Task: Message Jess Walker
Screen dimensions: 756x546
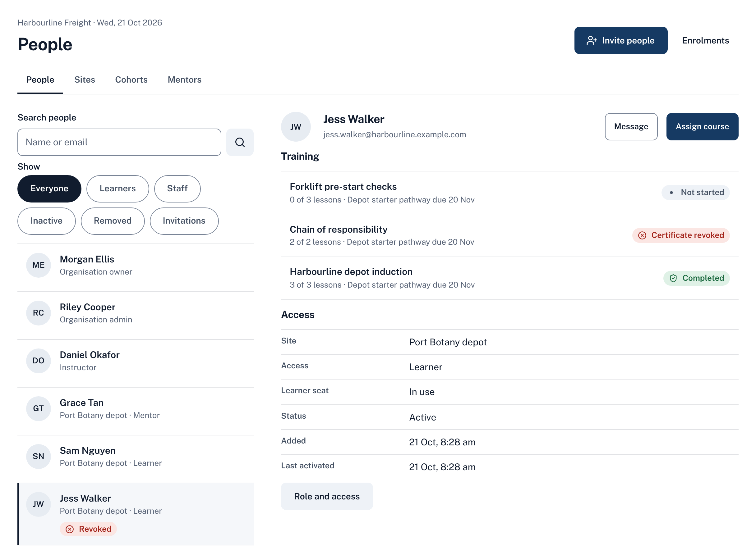Action: pyautogui.click(x=631, y=127)
